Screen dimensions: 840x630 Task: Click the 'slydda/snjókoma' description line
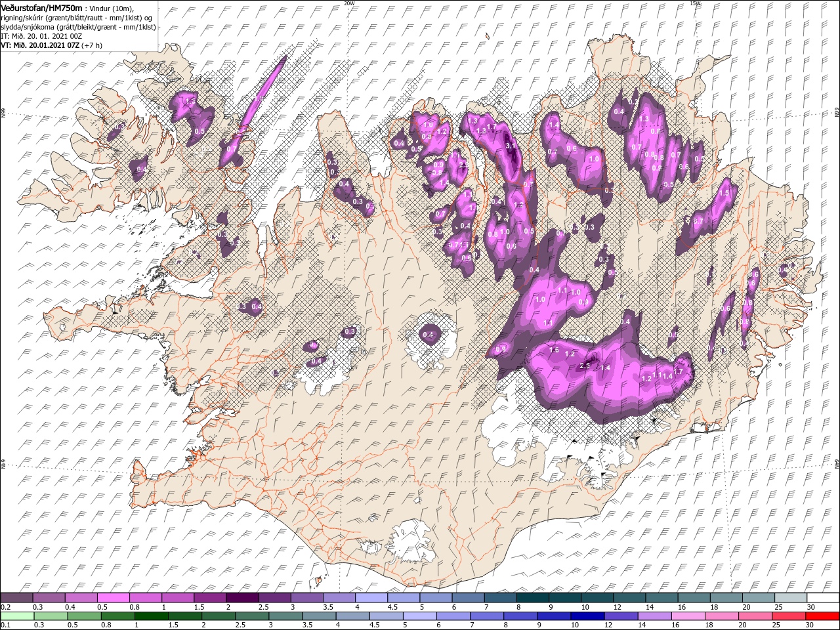(78, 27)
